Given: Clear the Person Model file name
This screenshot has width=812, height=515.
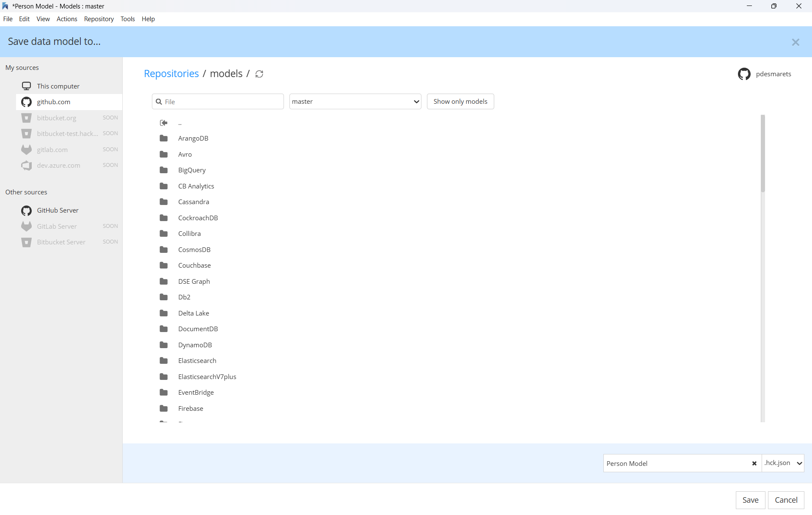Looking at the screenshot, I should point(754,463).
